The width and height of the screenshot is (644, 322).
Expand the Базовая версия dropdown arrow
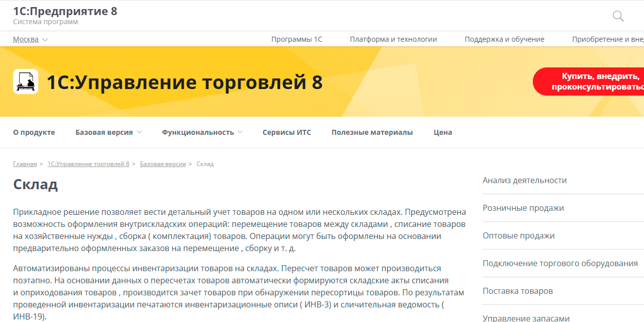(139, 132)
